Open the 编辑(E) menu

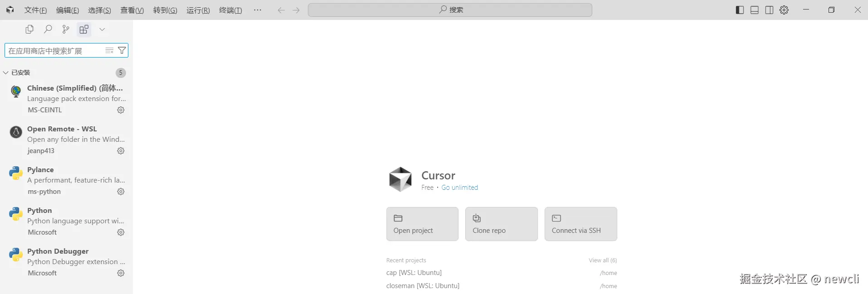click(67, 10)
